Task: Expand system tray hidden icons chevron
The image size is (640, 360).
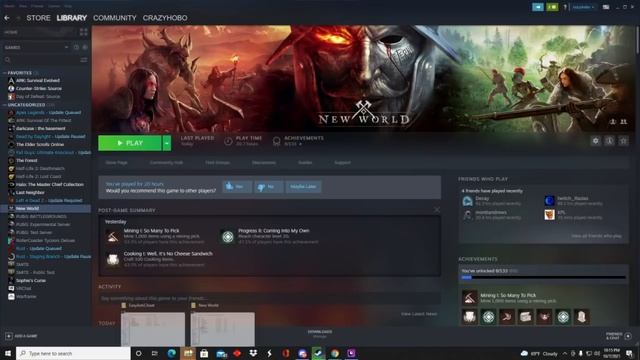Action: click(x=565, y=353)
